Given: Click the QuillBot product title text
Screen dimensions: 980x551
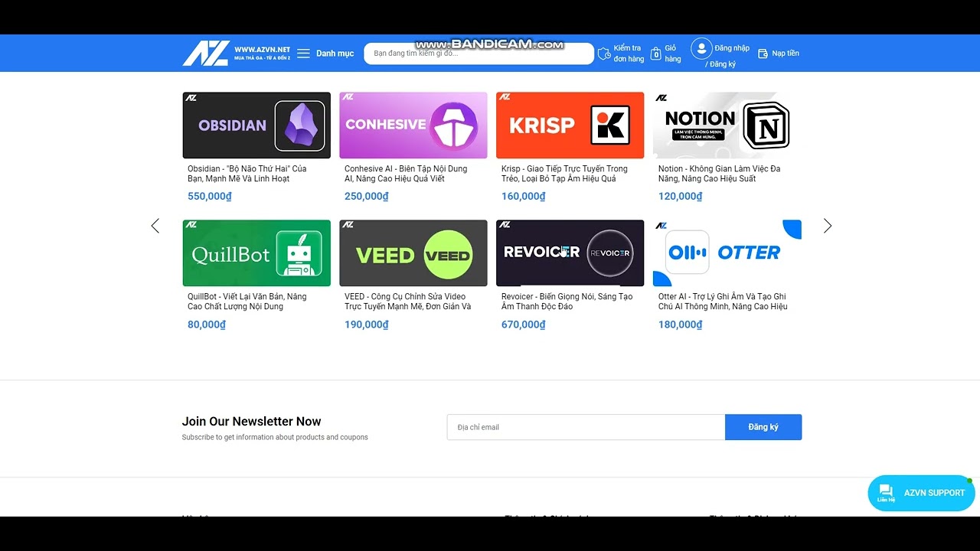Looking at the screenshot, I should (247, 302).
